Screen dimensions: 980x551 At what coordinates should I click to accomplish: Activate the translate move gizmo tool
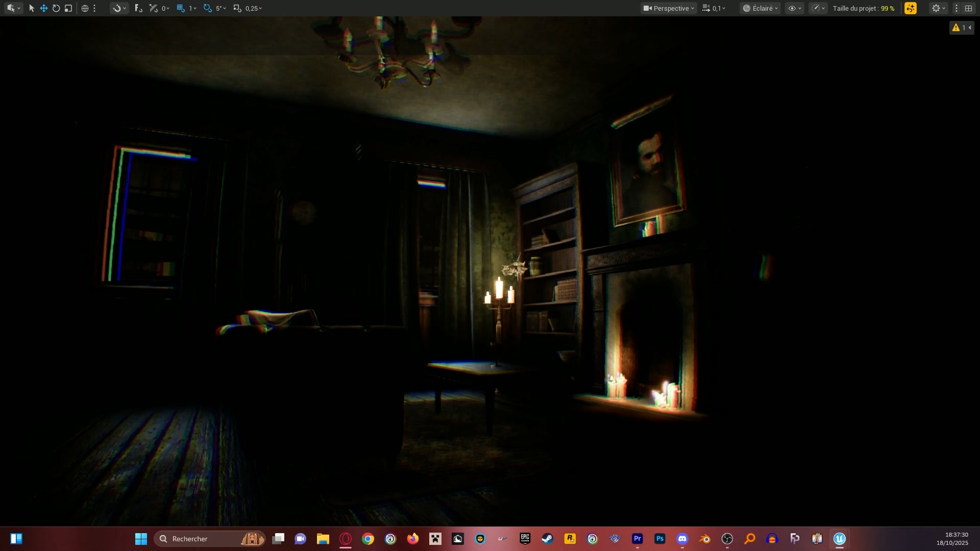pos(44,8)
